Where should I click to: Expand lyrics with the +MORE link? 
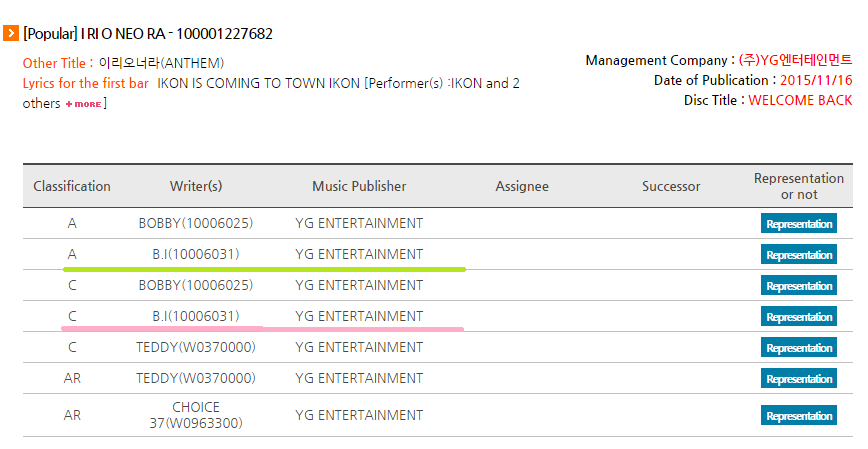pyautogui.click(x=84, y=104)
